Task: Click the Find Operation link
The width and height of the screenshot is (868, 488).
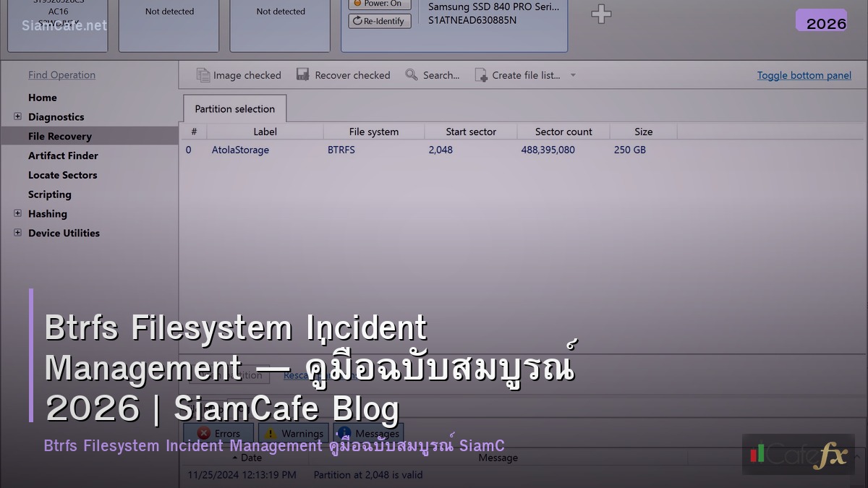Action: (61, 74)
